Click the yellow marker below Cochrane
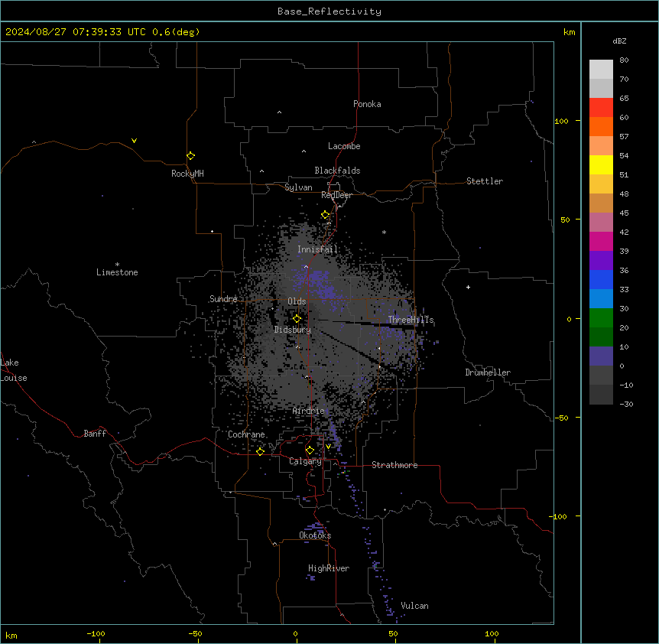 [x=260, y=451]
